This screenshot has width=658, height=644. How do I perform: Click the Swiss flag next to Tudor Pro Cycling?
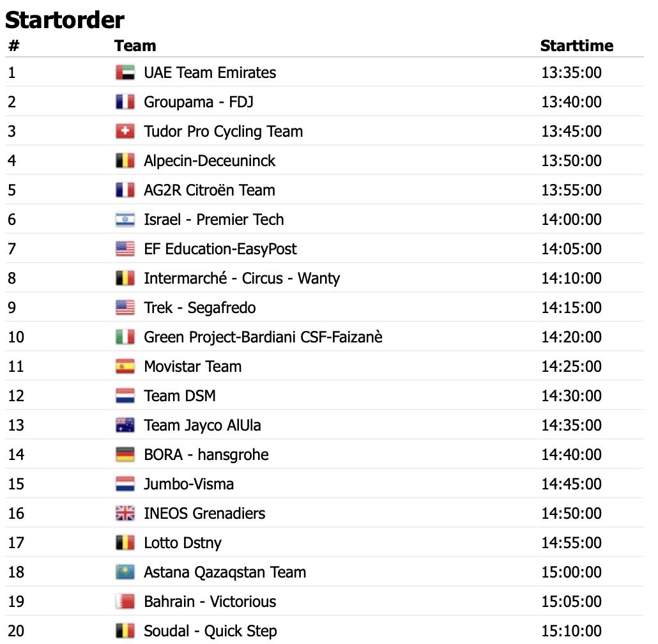pyautogui.click(x=125, y=132)
